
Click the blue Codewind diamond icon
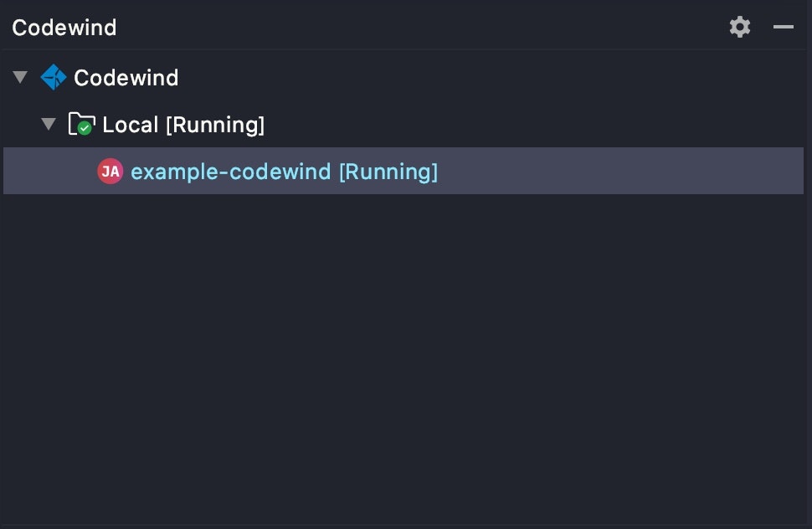pos(54,78)
